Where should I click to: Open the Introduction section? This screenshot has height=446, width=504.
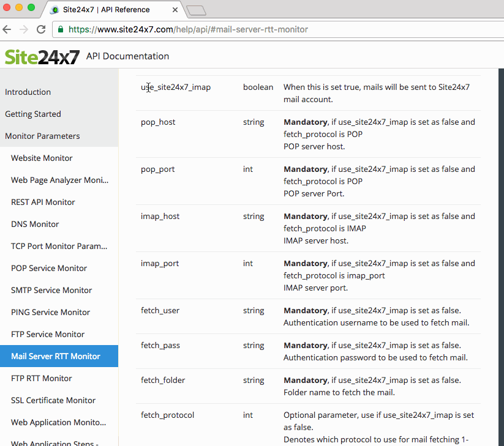pos(28,92)
